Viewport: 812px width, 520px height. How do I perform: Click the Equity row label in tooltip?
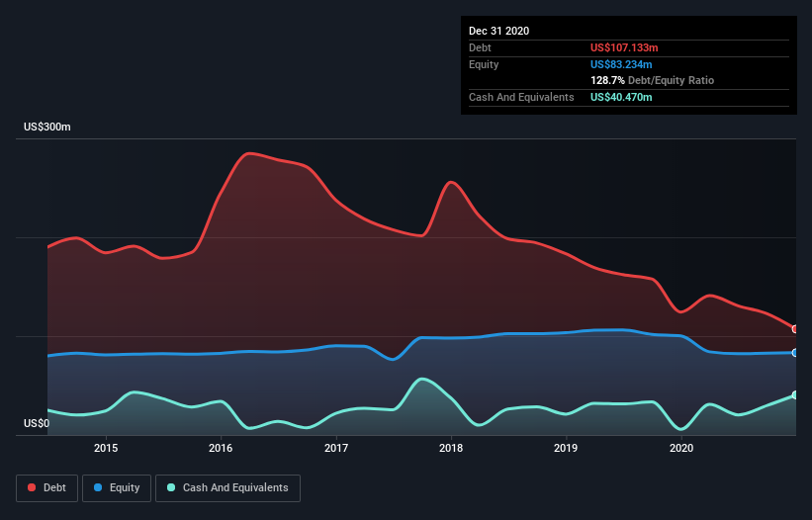click(x=484, y=64)
